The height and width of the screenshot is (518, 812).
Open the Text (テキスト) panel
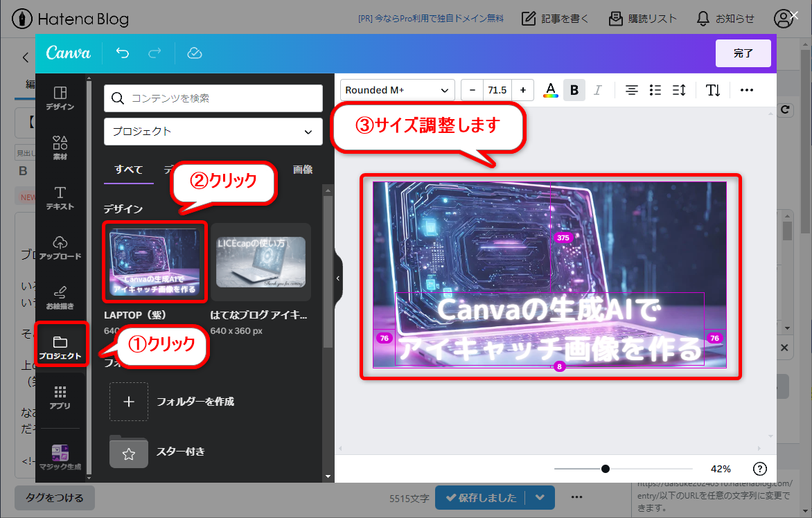60,197
